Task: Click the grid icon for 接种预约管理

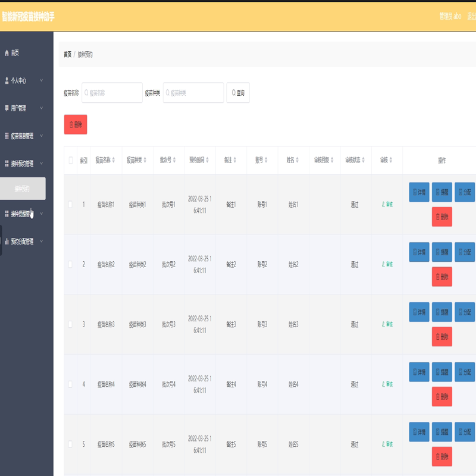Action: (7, 163)
